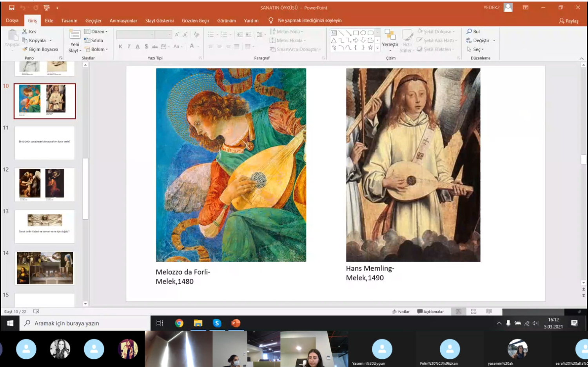Switch to Reading view icon
The height and width of the screenshot is (367, 588).
489,311
